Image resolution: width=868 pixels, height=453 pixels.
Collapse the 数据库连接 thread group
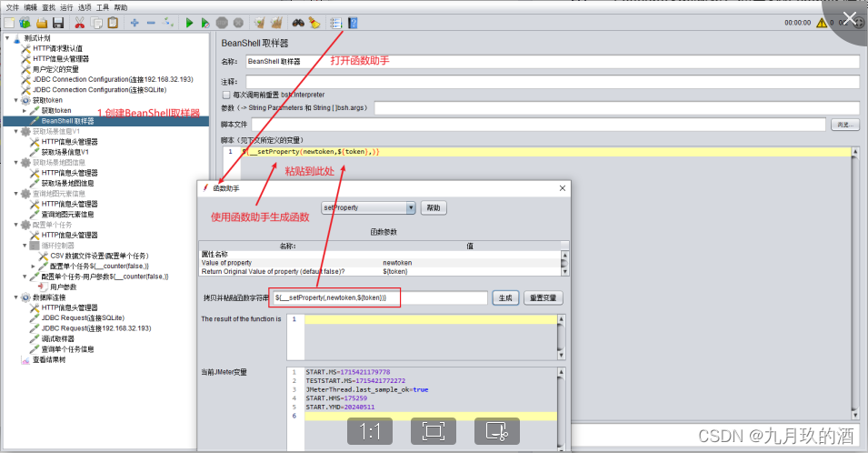pyautogui.click(x=16, y=297)
